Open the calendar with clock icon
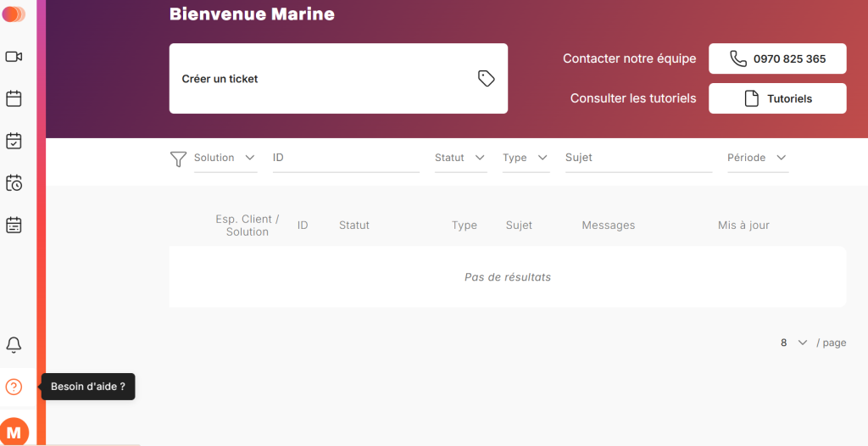 14,183
